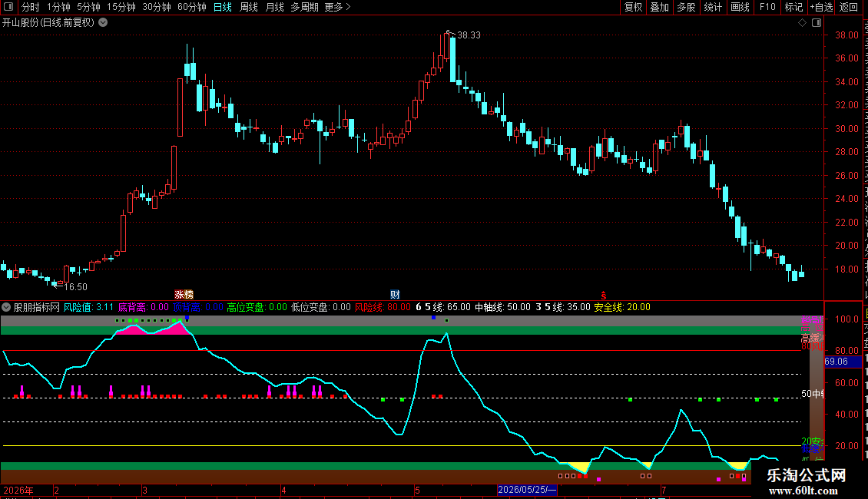Select the 60分钟 period tab
This screenshot has width=868, height=499.
coord(192,7)
